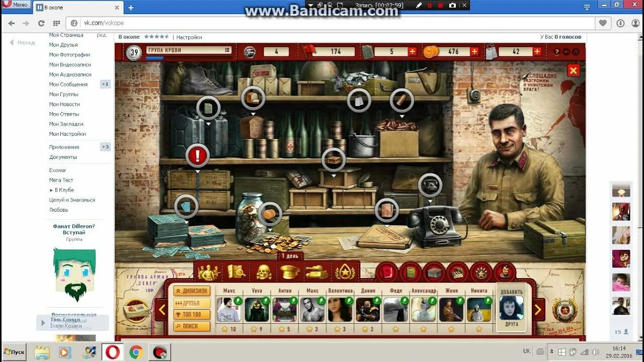Click ДОБАВИТЬ ДРУГА add friend card
This screenshot has height=362, width=644.
(x=511, y=307)
